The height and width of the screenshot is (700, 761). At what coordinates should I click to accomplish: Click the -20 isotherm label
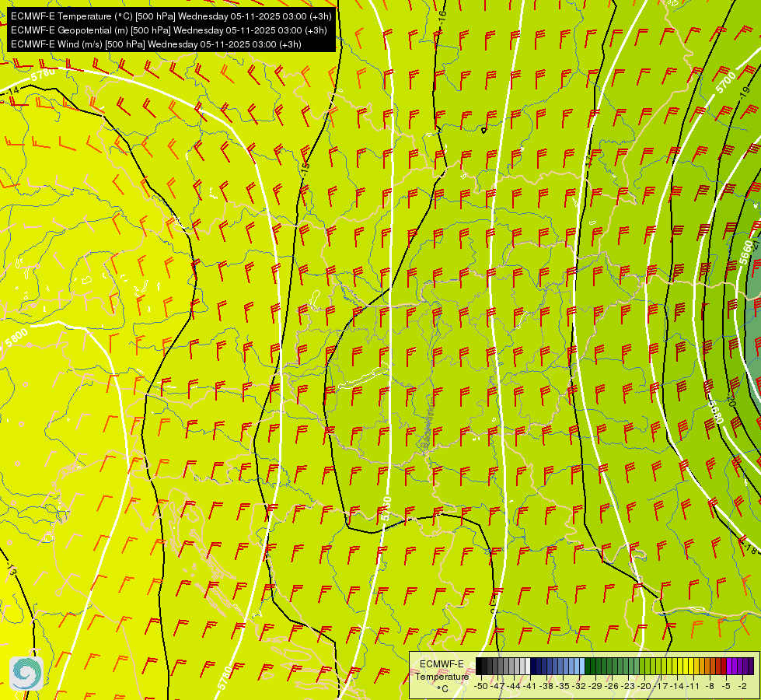731,401
